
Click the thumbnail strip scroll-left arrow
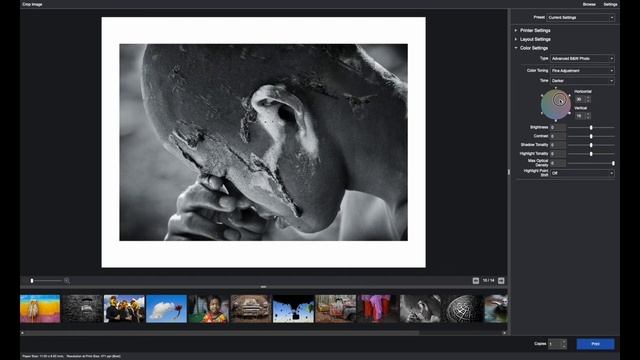22,333
